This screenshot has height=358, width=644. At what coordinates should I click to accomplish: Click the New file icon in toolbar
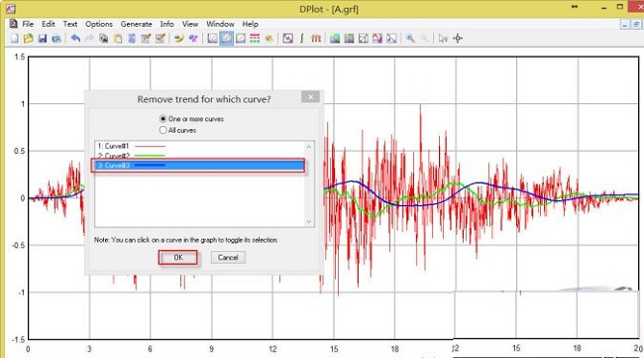(15, 39)
